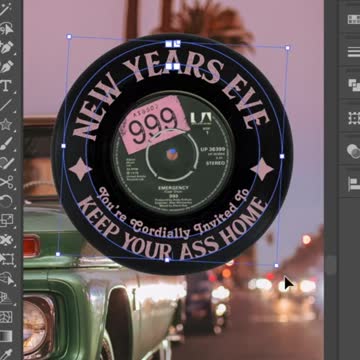Click the pink 999 label sticker
Screen dimensions: 360x360
pos(154,124)
